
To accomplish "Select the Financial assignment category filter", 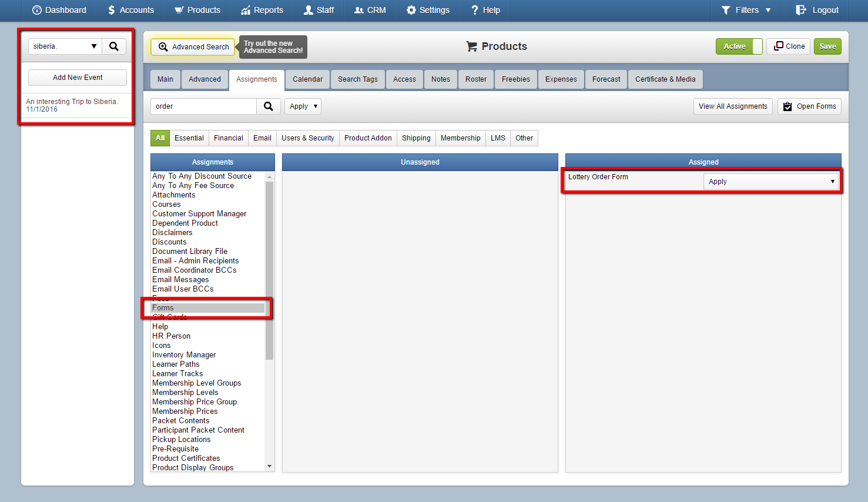I will pyautogui.click(x=229, y=138).
